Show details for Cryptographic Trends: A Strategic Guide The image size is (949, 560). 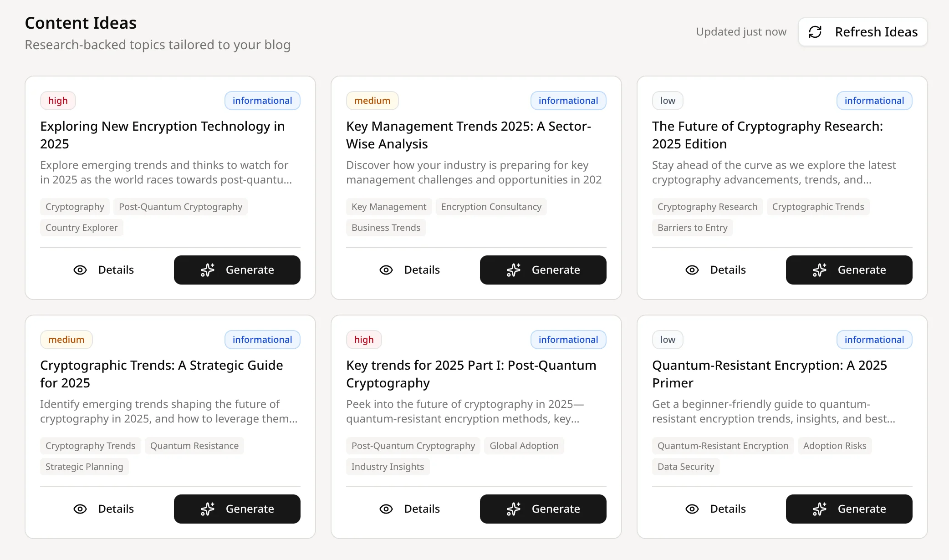tap(104, 509)
